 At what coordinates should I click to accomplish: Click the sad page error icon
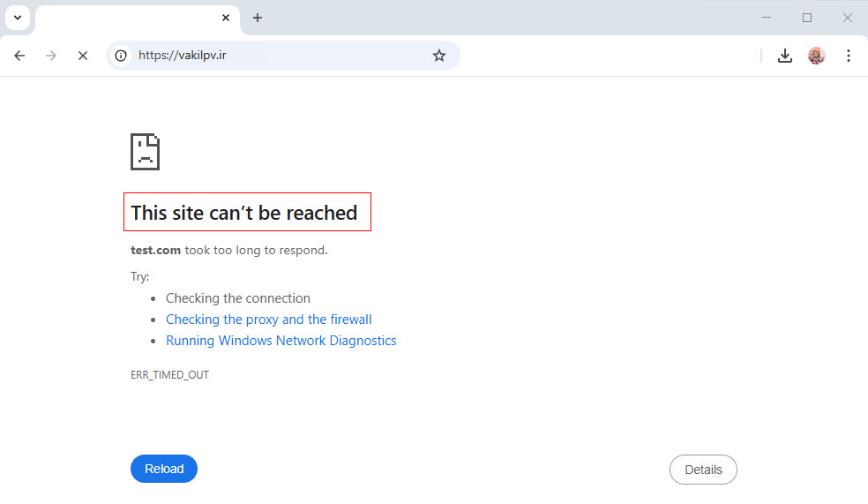[146, 152]
